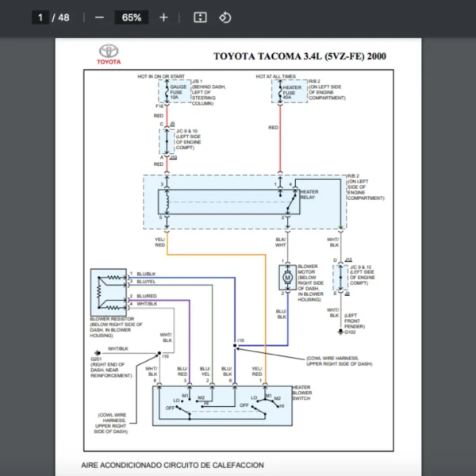
Task: Click the 65% zoom level box
Action: tap(132, 17)
